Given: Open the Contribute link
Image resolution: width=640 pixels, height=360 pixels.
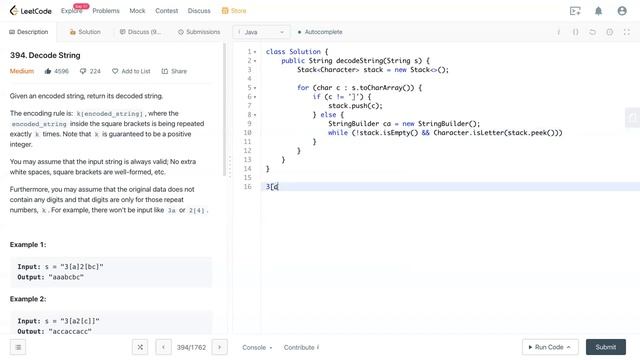Looking at the screenshot, I should coord(302,347).
